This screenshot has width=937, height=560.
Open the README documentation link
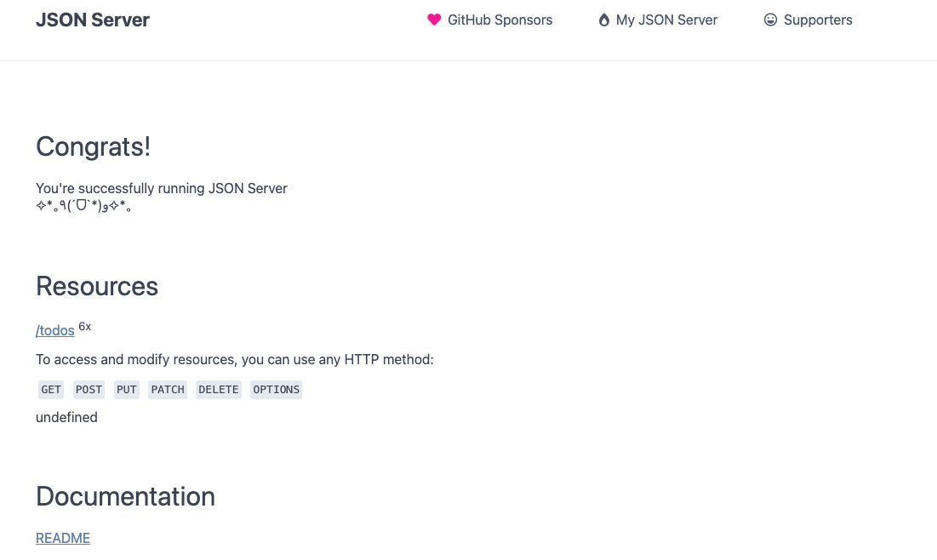pyautogui.click(x=63, y=538)
